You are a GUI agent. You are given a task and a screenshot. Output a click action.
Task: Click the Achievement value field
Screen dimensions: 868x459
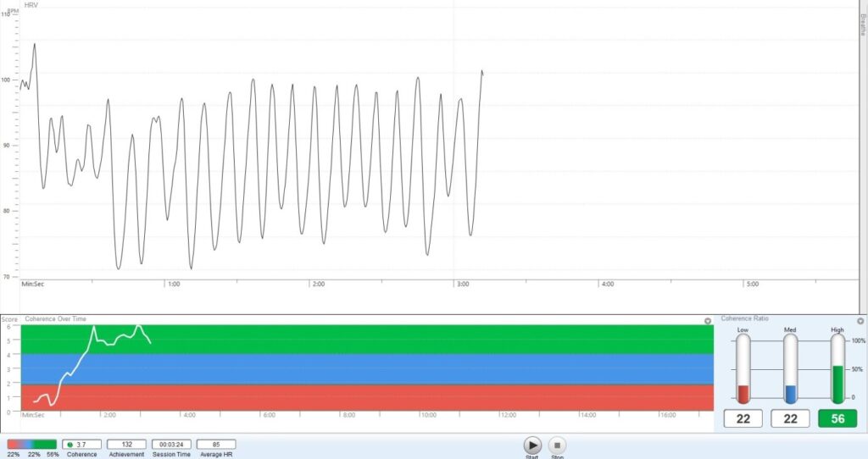[126, 444]
